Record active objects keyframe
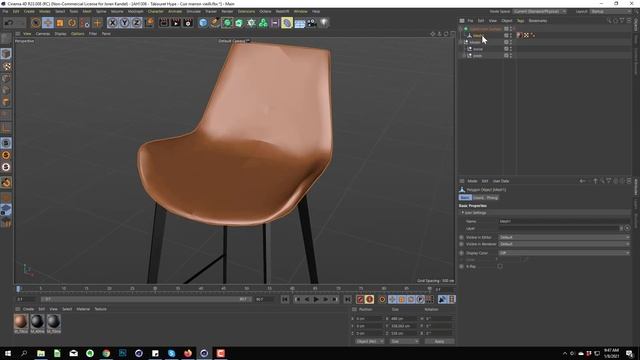640x360 pixels. (x=360, y=300)
